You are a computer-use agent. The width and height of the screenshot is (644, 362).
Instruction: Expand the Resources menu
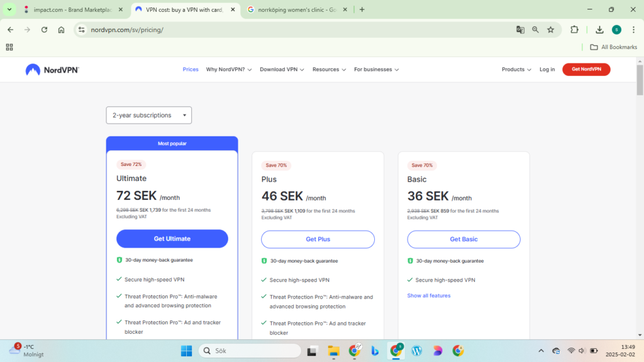[329, 69]
